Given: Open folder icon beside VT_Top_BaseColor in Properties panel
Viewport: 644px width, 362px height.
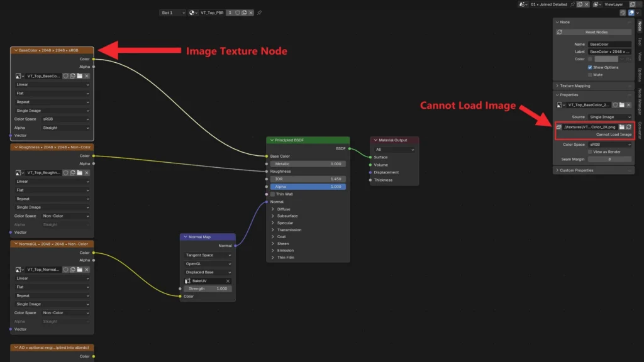Looking at the screenshot, I should click(622, 105).
